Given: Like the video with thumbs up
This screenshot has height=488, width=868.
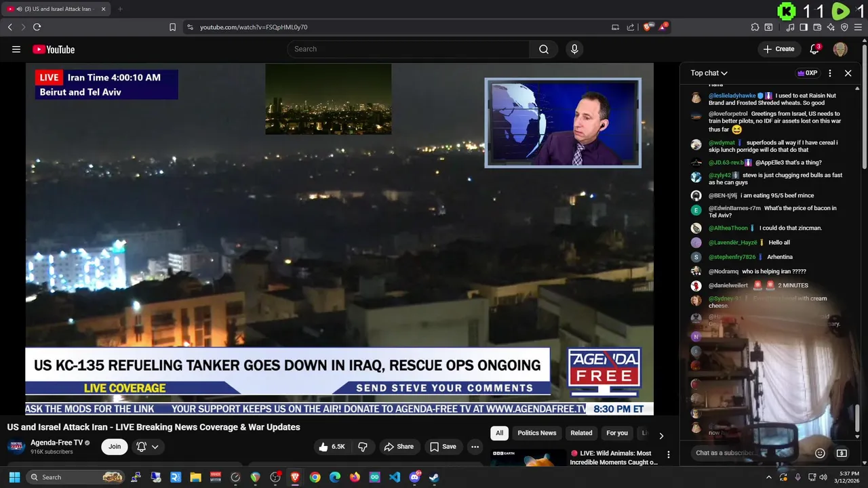Looking at the screenshot, I should coord(332,447).
